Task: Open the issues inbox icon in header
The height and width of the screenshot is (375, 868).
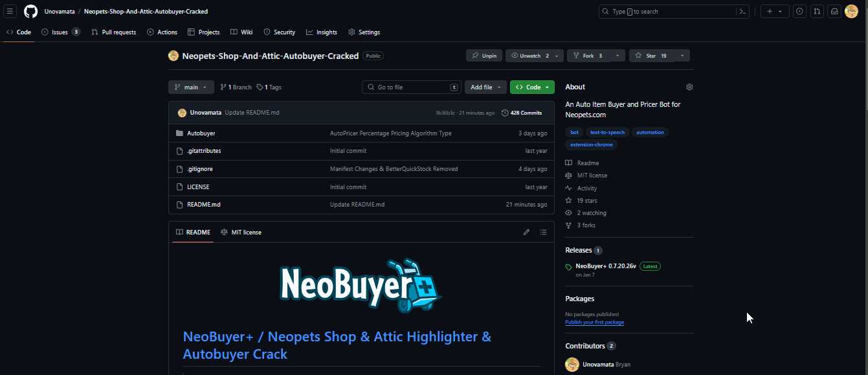Action: [x=800, y=12]
